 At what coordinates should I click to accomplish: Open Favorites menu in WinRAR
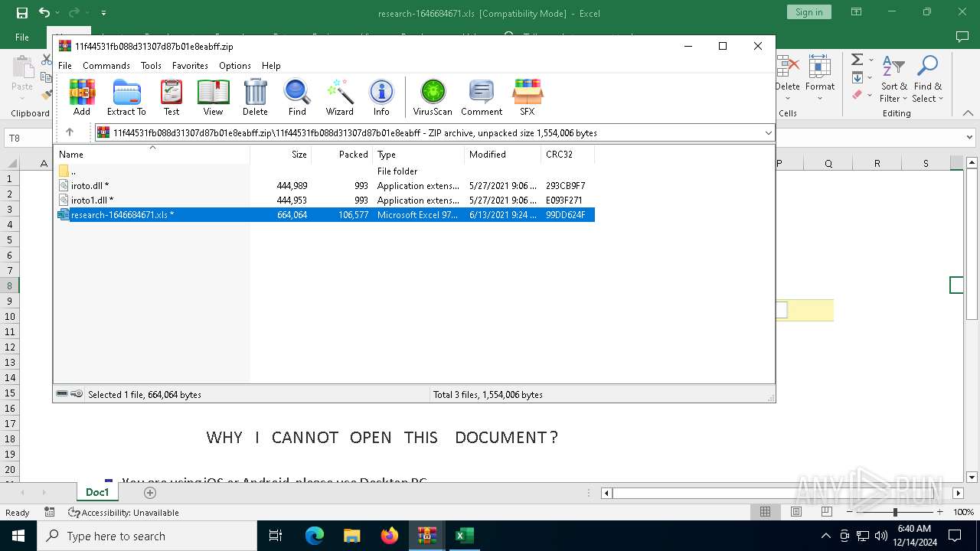pos(190,66)
